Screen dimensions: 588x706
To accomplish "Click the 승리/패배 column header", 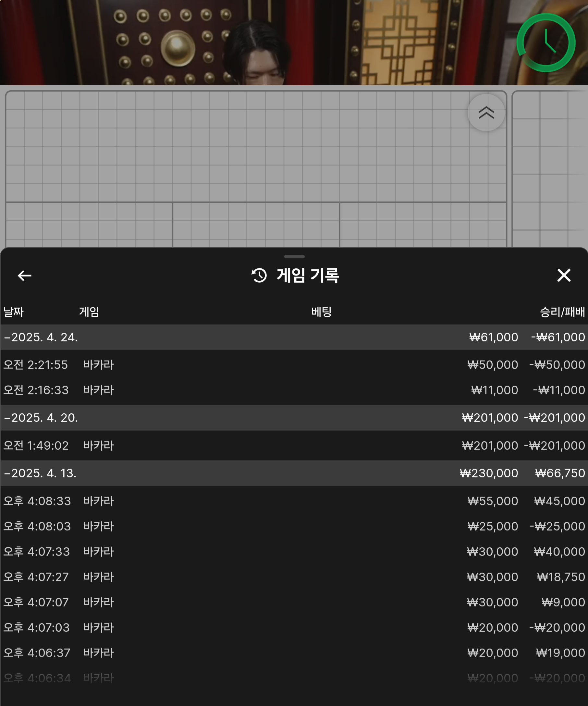I will tap(562, 312).
